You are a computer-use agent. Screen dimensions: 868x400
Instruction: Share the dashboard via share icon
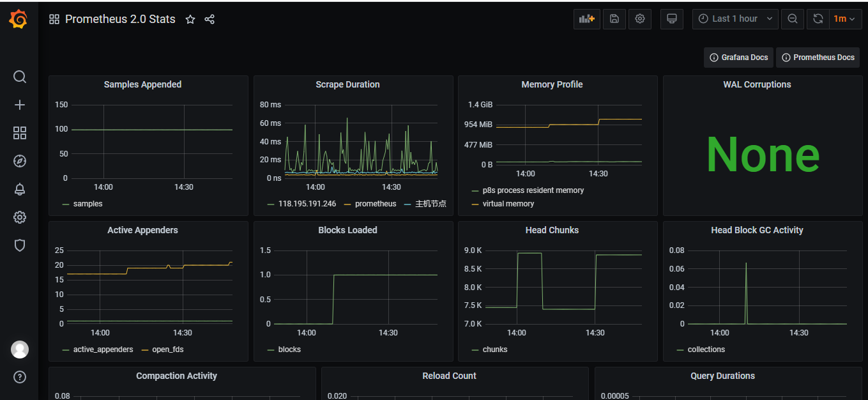click(x=209, y=19)
